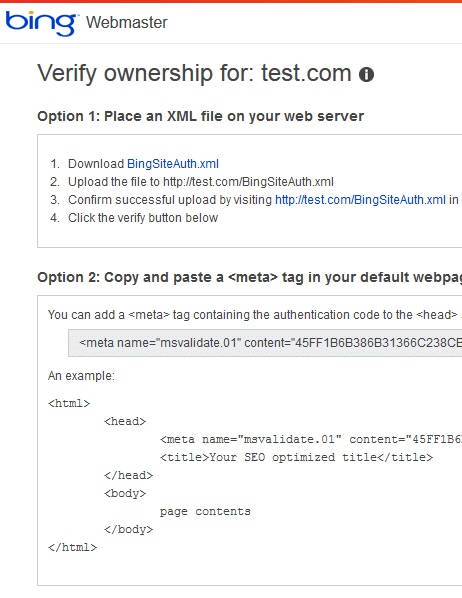Open the Webmaster header title

tap(127, 23)
